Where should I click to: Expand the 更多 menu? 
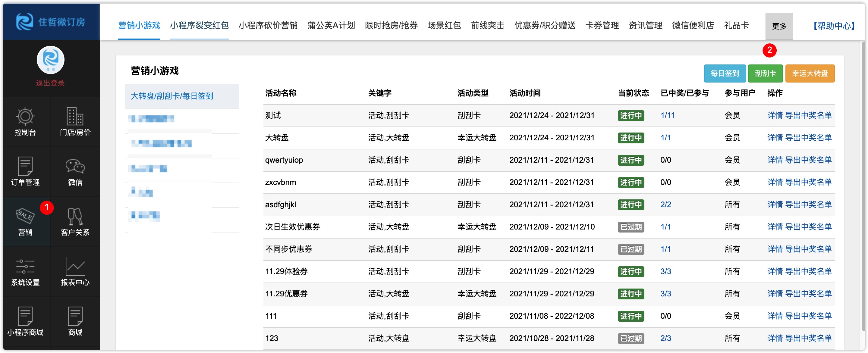(779, 26)
